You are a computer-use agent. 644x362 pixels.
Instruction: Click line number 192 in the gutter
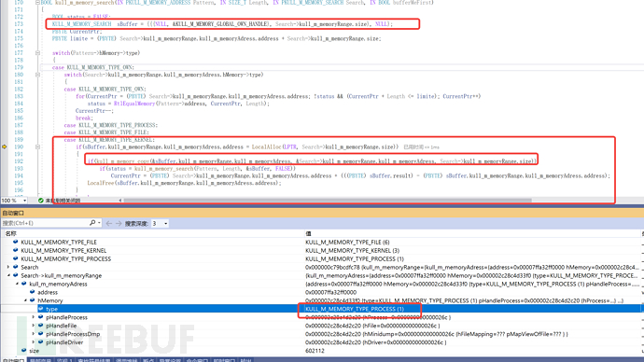[19, 160]
